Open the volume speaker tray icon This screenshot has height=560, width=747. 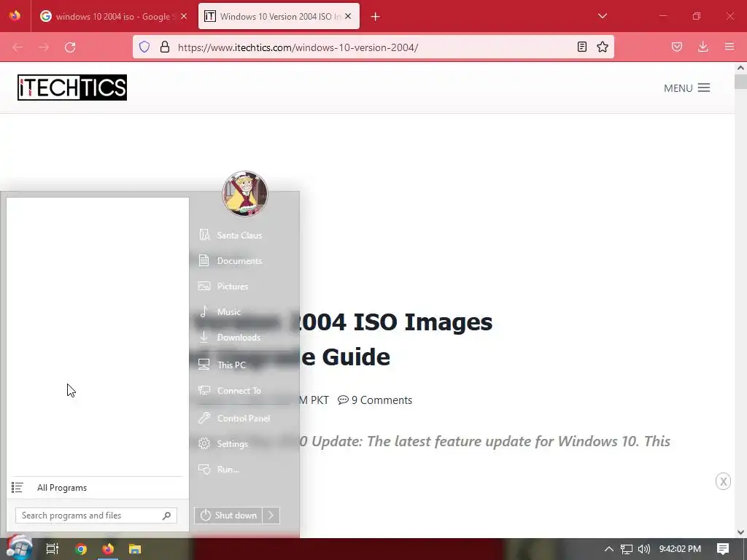point(643,549)
